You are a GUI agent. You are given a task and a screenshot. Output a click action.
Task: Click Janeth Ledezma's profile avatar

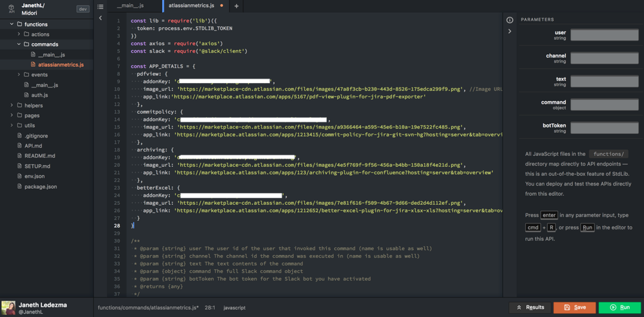click(8, 307)
